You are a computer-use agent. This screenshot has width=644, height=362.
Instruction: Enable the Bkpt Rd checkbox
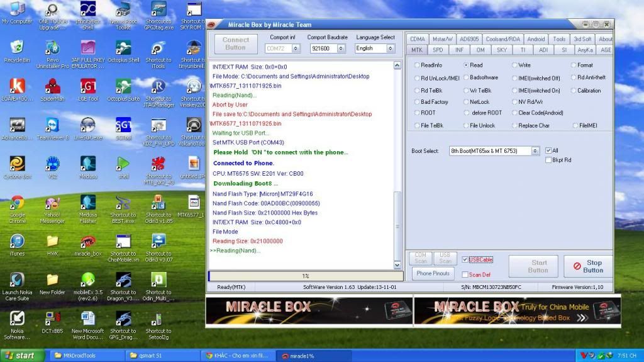(x=548, y=160)
